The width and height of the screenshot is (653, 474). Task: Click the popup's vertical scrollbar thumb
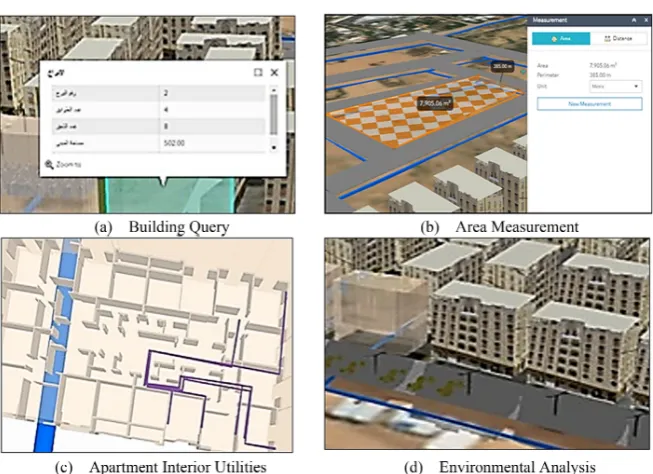[274, 115]
